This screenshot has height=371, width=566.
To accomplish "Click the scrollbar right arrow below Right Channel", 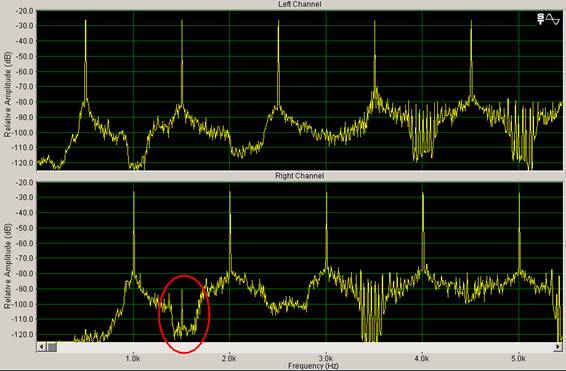I will (558, 347).
